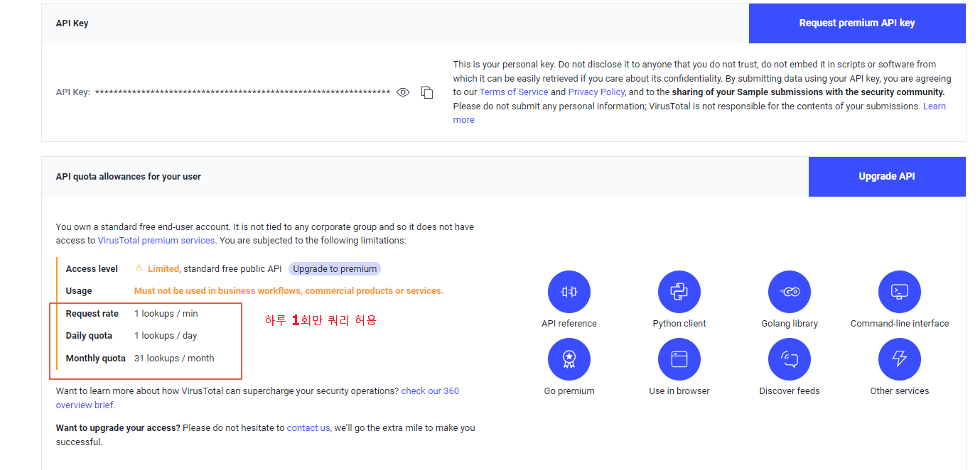Viewport: 980px width, 470px height.
Task: Select the '1 lookups / day' value
Action: (x=166, y=336)
